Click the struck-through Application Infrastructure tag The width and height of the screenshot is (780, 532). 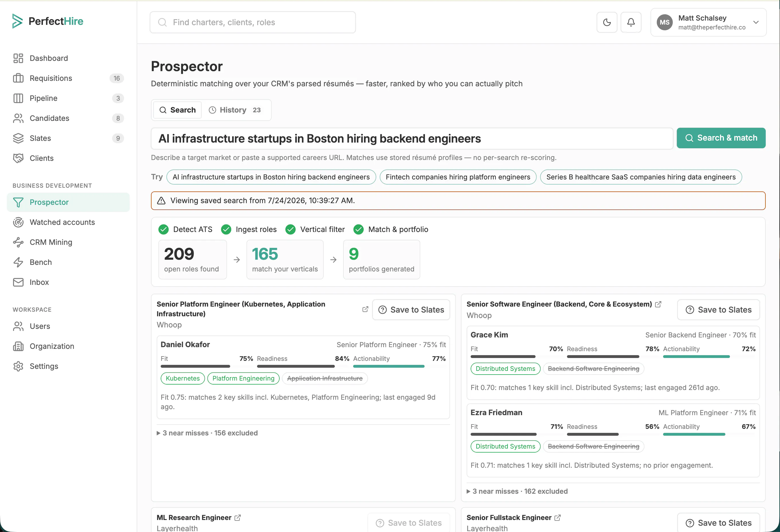pos(325,378)
